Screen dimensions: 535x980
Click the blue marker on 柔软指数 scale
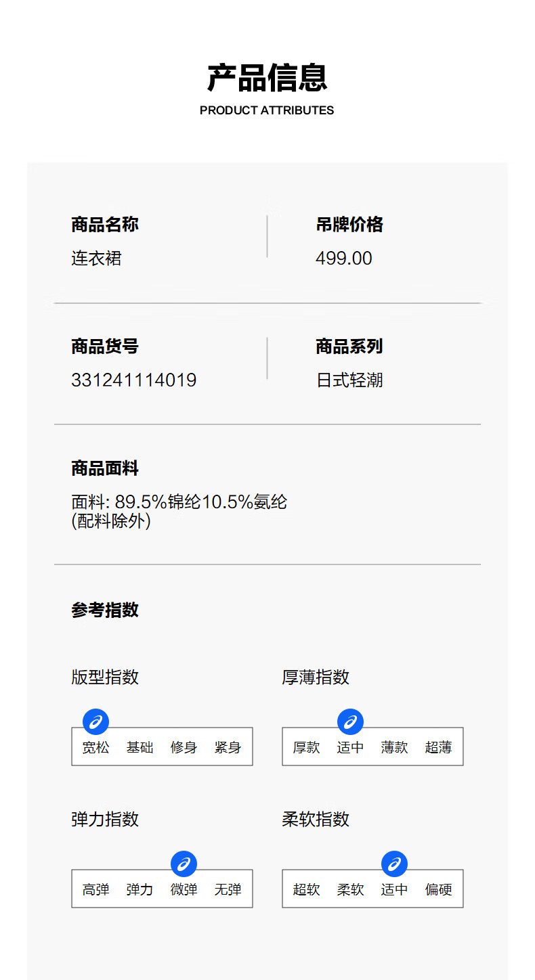pos(394,864)
